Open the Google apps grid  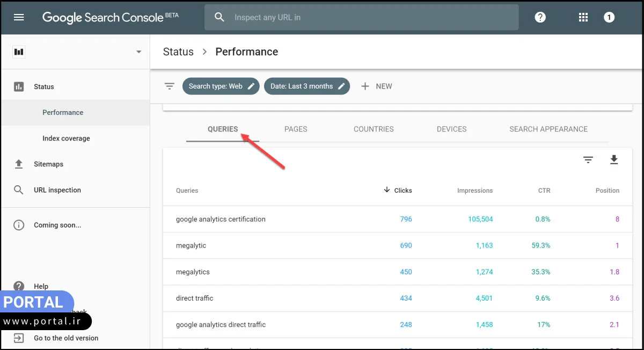(583, 17)
